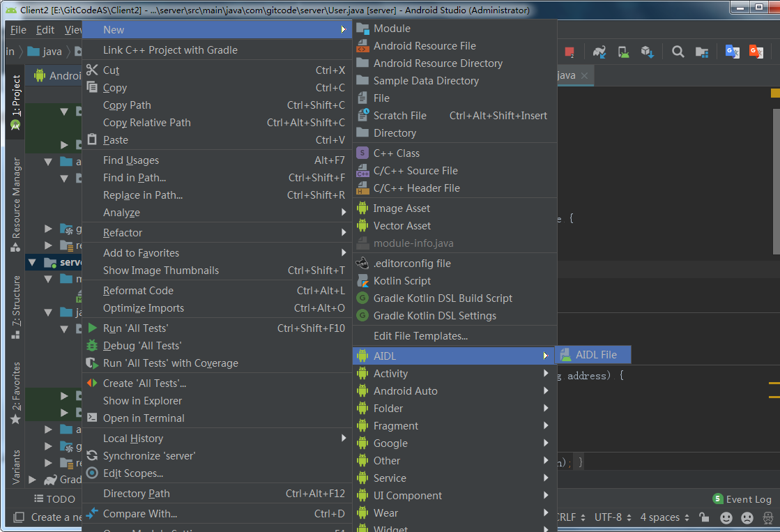Expand the Analyze submenu
Image resolution: width=780 pixels, height=532 pixels.
[217, 213]
